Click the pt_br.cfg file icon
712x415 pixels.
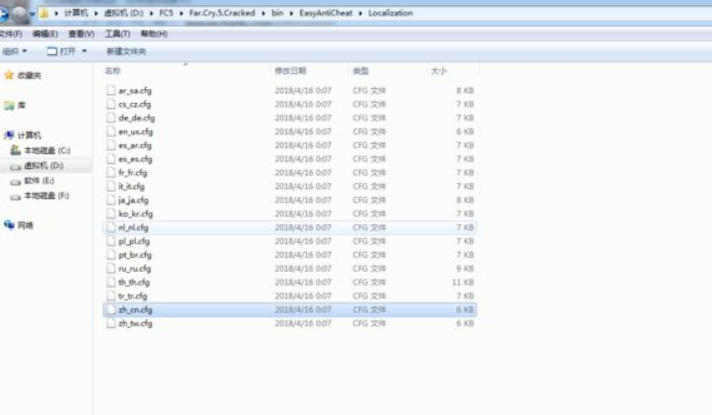[111, 255]
